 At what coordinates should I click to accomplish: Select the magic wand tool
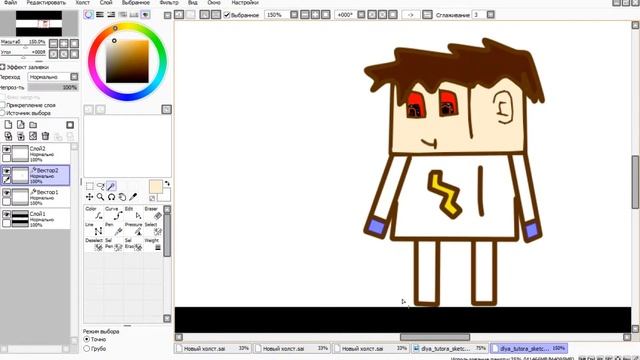click(111, 187)
